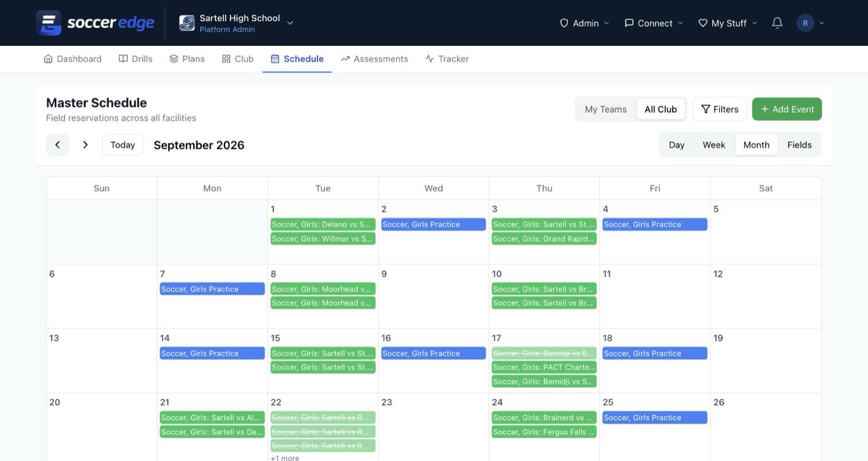Open Girls Practice event on September 16
Viewport: 868px width, 461px height.
click(x=433, y=353)
